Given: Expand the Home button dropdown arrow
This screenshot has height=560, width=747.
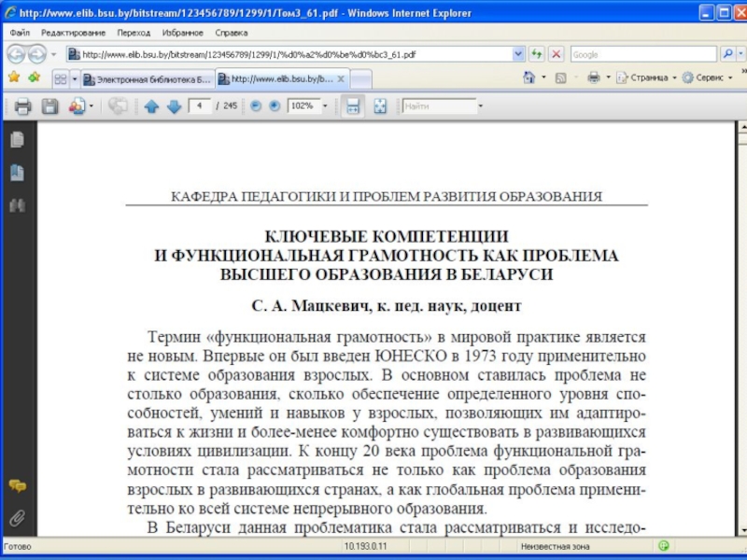Looking at the screenshot, I should (543, 77).
